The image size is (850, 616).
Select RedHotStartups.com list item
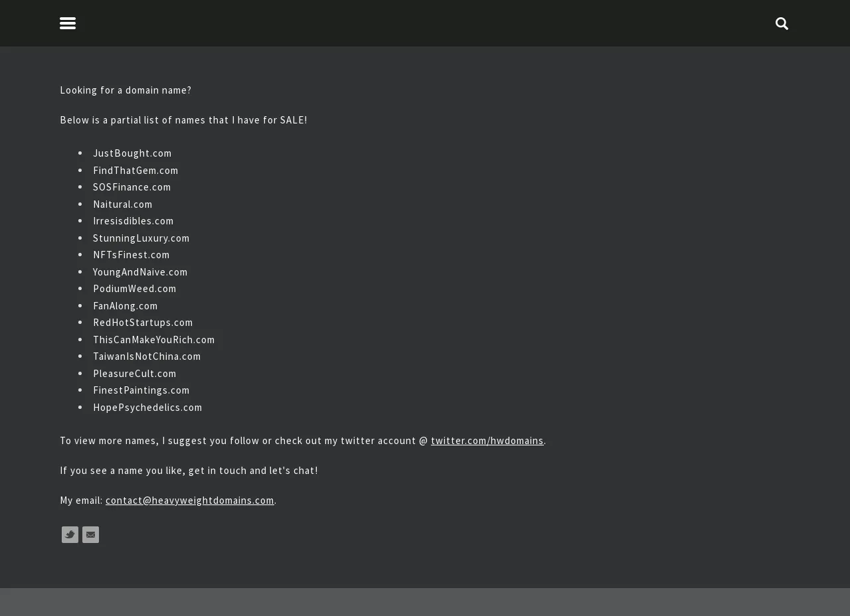(143, 323)
